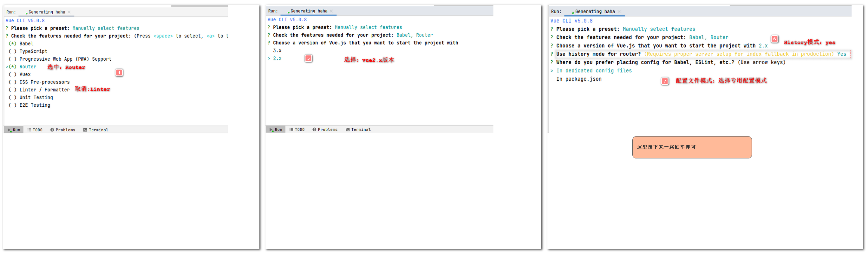Close the Generating haha tab in right panel

tap(619, 12)
